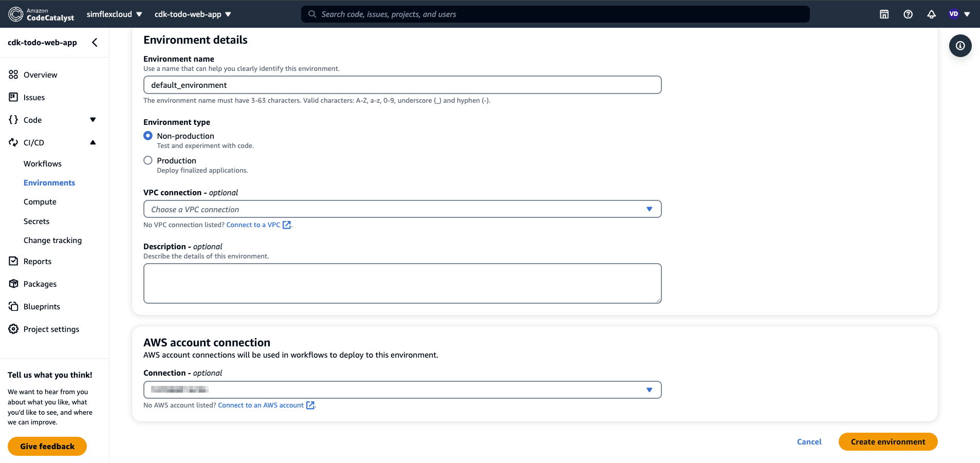
Task: Focus the top search bar
Action: point(556,14)
